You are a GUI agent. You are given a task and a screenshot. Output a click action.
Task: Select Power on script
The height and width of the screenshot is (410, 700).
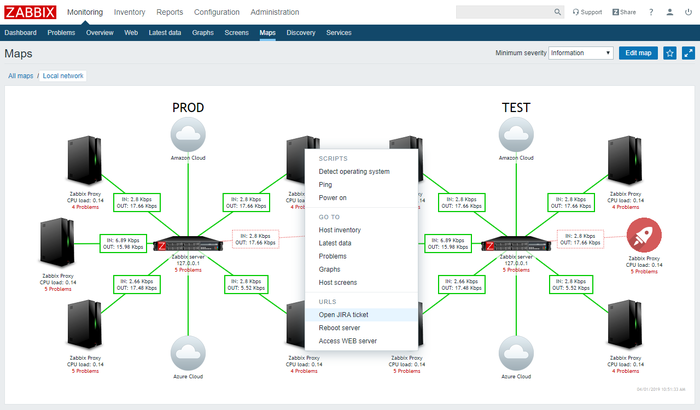[x=332, y=198]
